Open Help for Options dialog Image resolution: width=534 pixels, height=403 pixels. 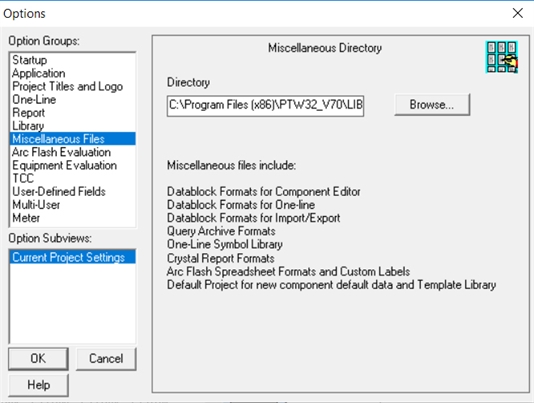tap(38, 385)
